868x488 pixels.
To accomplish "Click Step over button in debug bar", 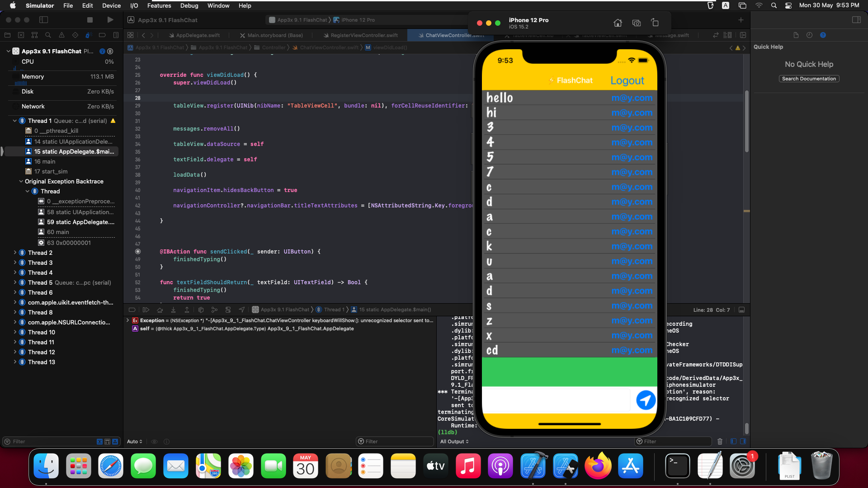I will point(160,310).
